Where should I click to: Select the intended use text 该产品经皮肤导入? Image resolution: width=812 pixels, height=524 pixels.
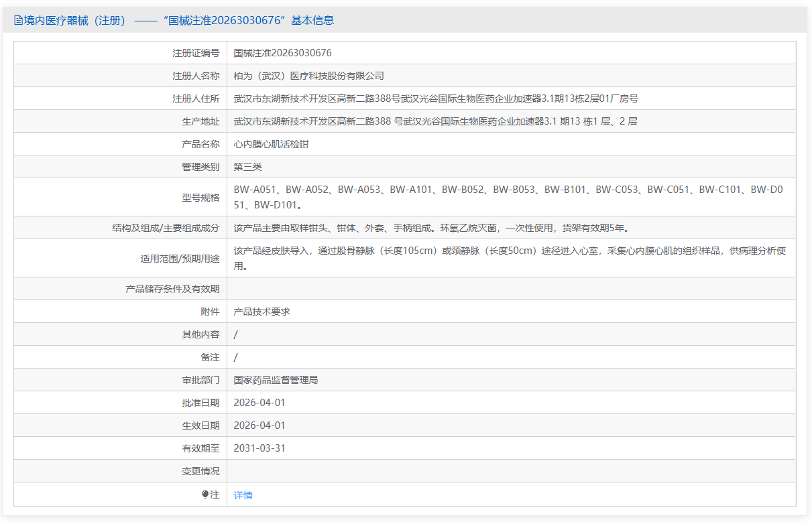[510, 258]
